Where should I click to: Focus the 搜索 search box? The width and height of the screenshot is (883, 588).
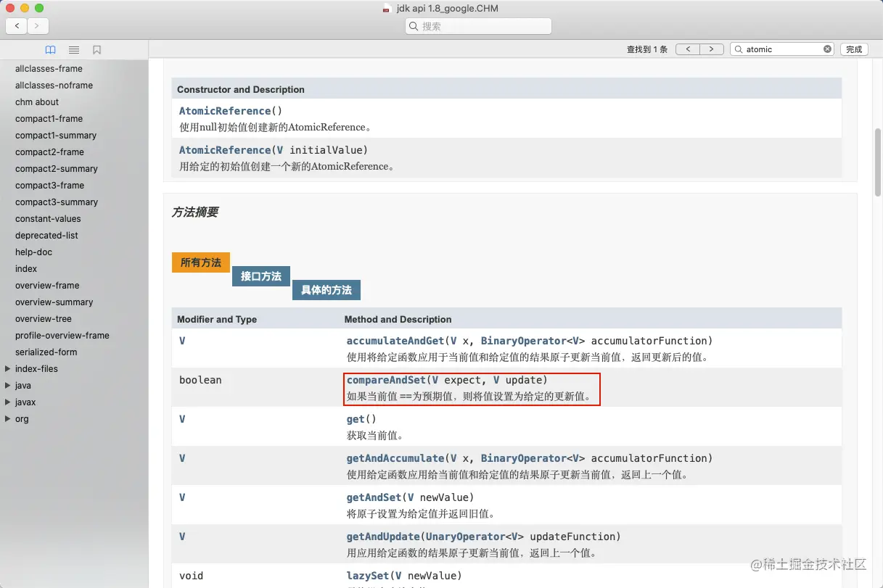pos(478,26)
